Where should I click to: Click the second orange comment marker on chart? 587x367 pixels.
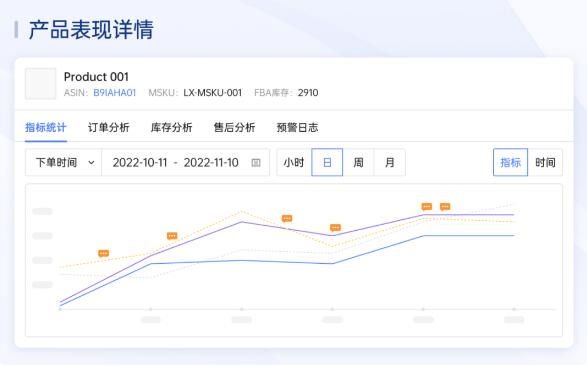pos(172,236)
